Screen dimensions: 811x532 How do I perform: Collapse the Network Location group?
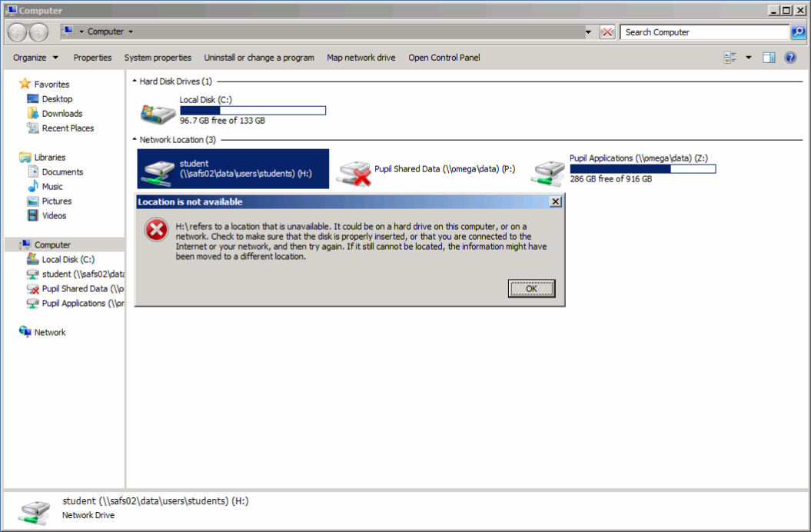pyautogui.click(x=135, y=139)
